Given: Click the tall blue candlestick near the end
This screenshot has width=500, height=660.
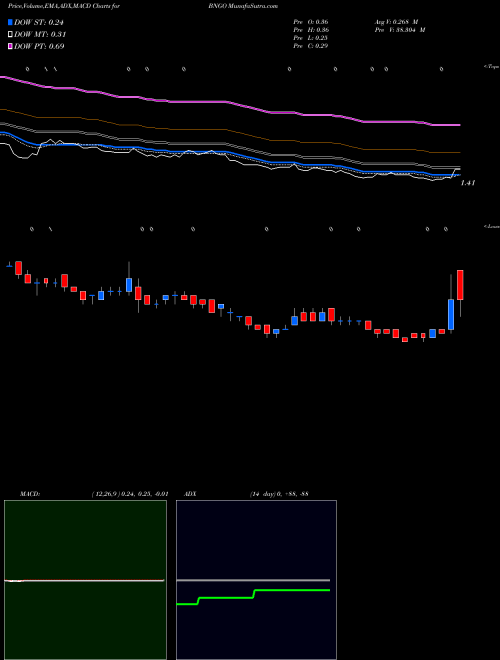Looking at the screenshot, I should coord(451,314).
